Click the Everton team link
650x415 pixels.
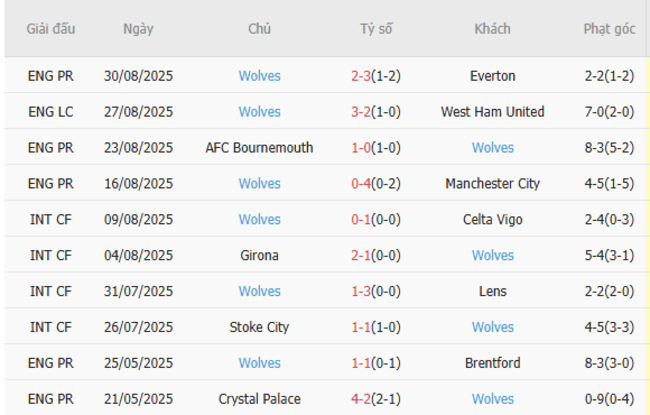(x=492, y=76)
